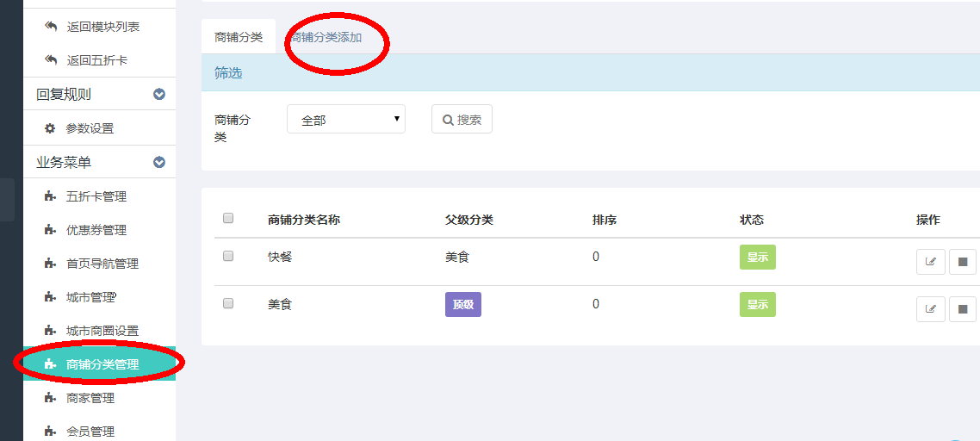Click edit icon for 快餐 row
The height and width of the screenshot is (441, 980).
click(x=930, y=262)
